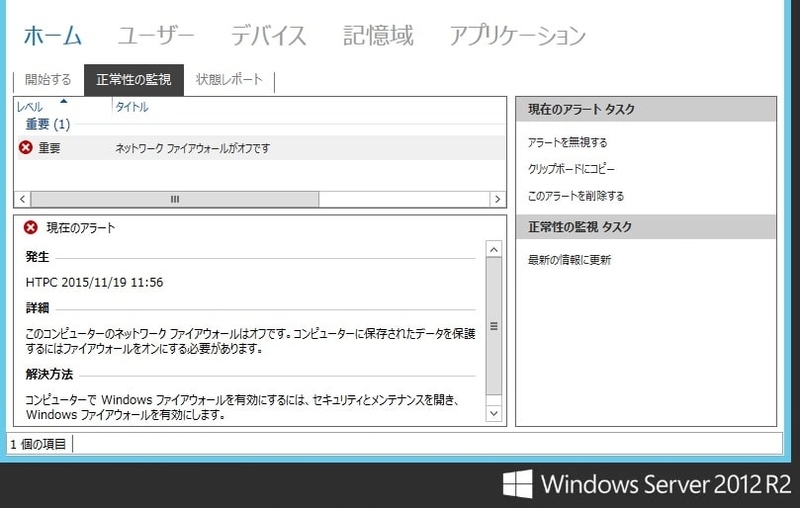Select the 開始する sub-tab
This screenshot has height=508, width=800.
(48, 80)
